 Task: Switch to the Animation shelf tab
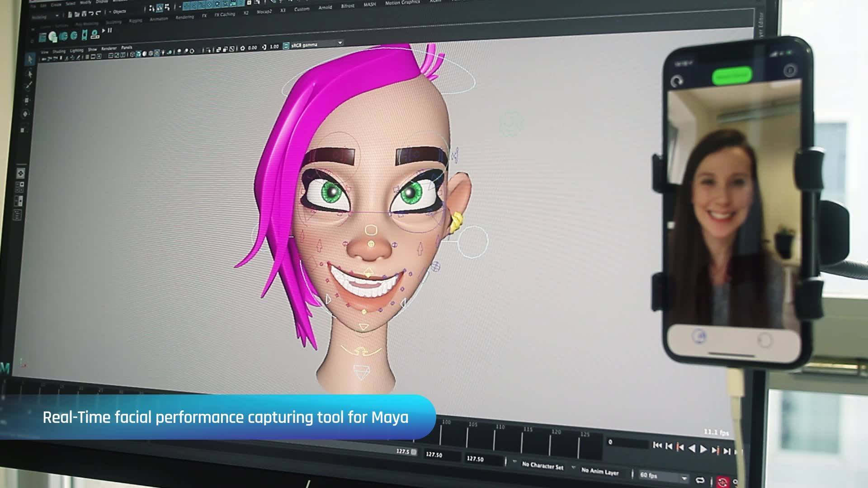point(159,19)
